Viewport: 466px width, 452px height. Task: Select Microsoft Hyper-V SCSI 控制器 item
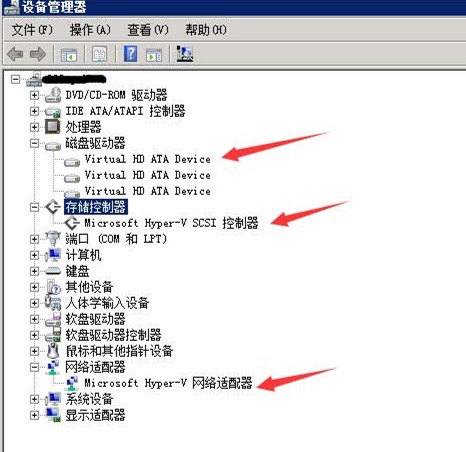171,223
